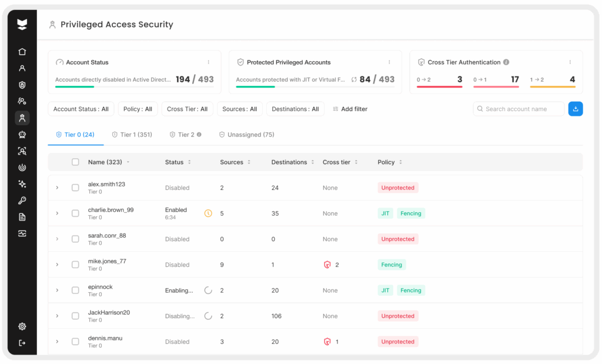The image size is (602, 364).
Task: Click the logout icon in the sidebar
Action: coord(22,343)
